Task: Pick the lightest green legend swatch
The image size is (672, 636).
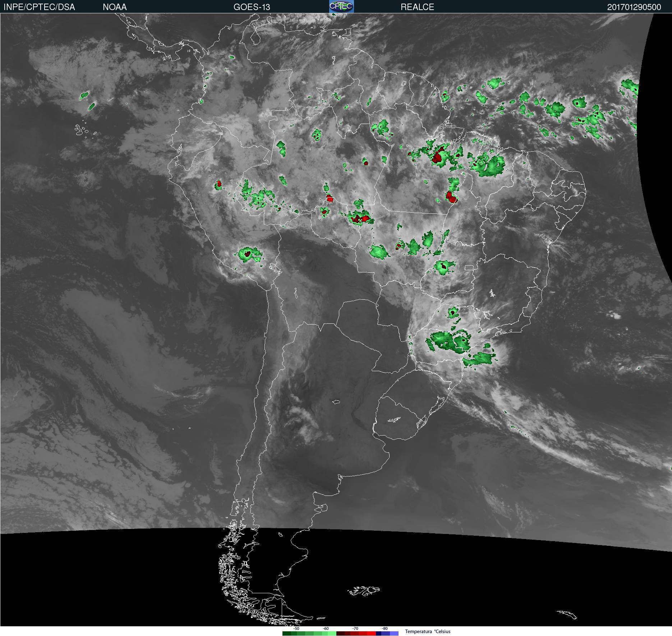Action: pos(332,633)
